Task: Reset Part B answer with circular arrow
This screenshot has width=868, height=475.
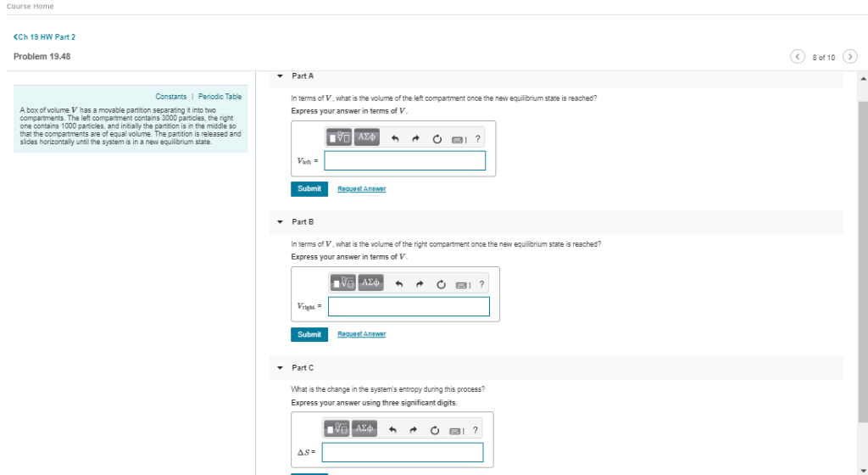Action: coord(441,284)
